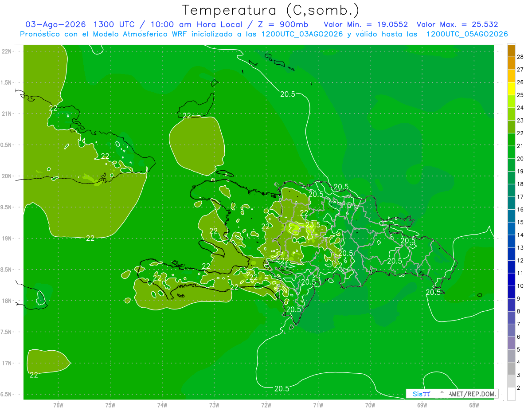Select the "1200UTC_03AGO2026" initialization timestamp
The image size is (532, 411).
301,34
